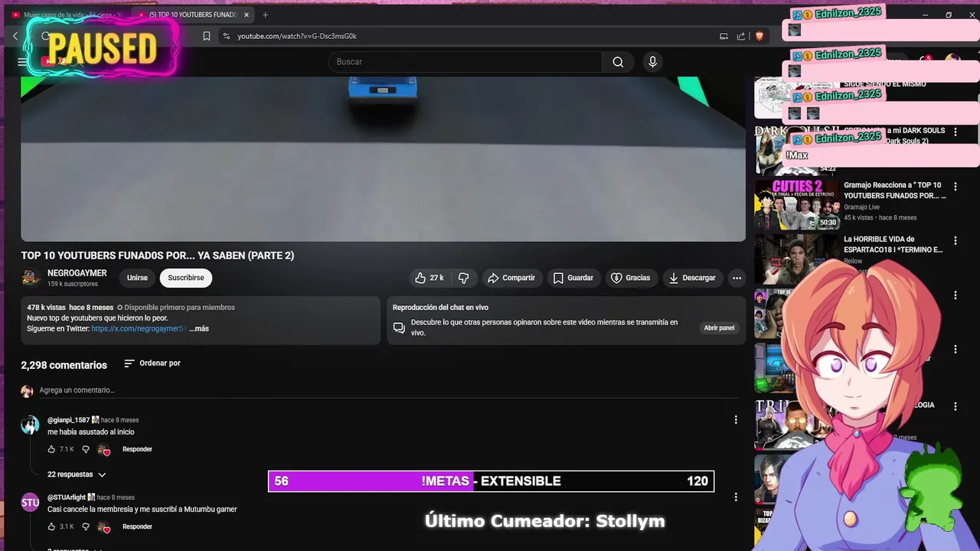Like the video with 27 k likes
Image resolution: width=980 pixels, height=551 pixels.
(x=430, y=278)
